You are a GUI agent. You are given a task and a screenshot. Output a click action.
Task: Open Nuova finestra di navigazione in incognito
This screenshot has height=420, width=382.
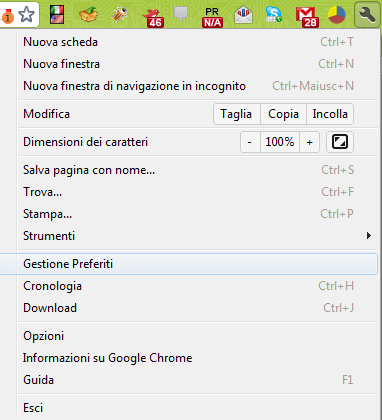tap(197, 86)
